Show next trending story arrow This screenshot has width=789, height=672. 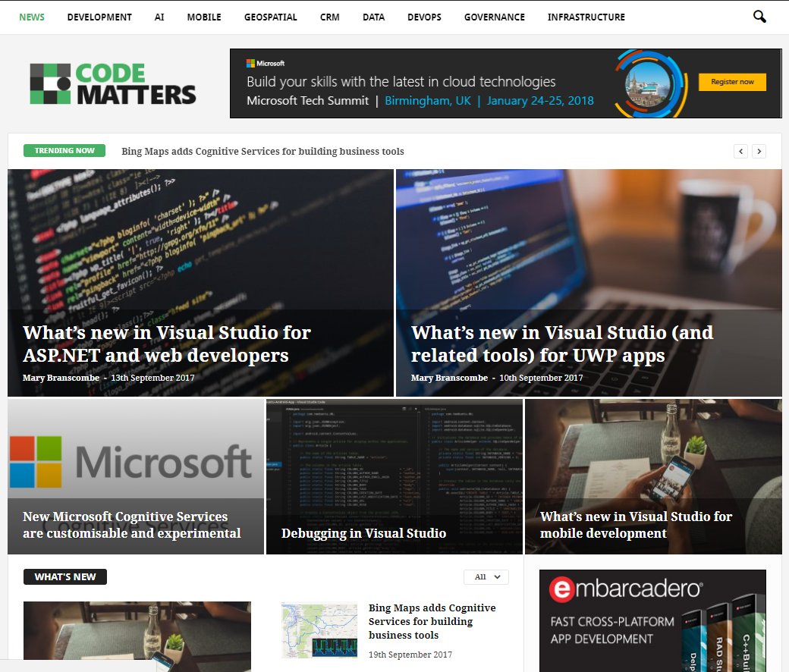759,151
